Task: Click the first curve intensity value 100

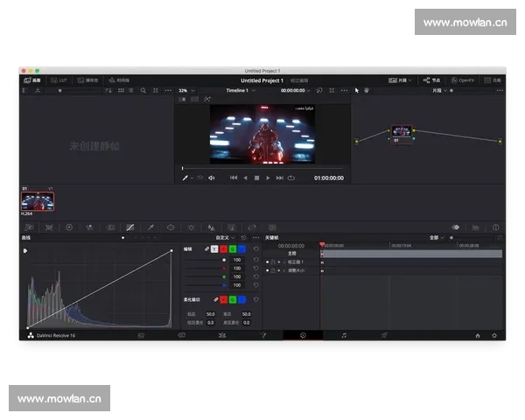Action: click(236, 260)
